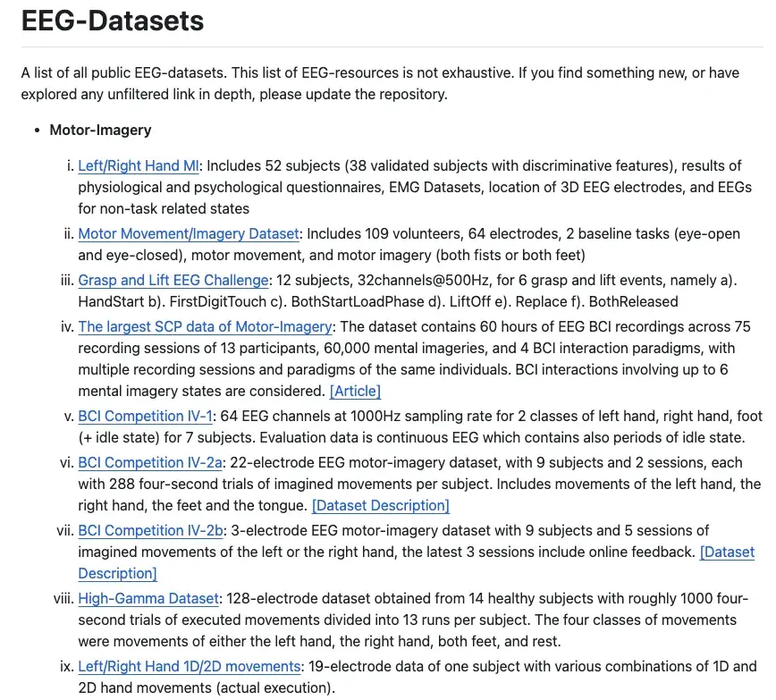Viewport: 776px width, 700px height.
Task: Click the EEG-Datasets page heading
Action: tap(113, 20)
